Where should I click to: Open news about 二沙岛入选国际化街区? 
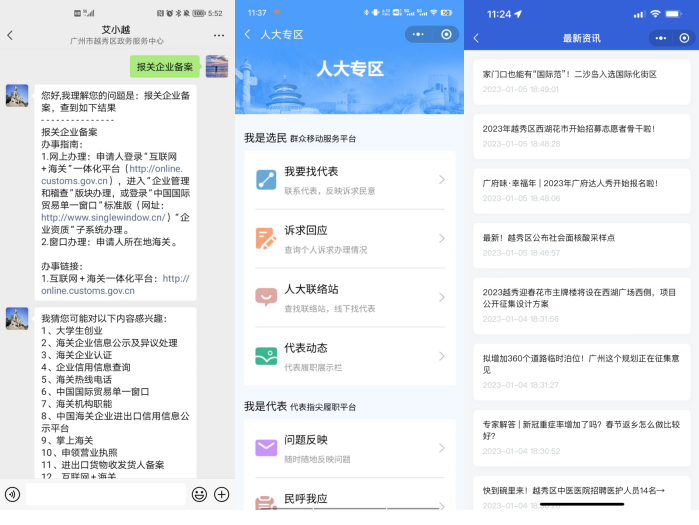[x=569, y=74]
